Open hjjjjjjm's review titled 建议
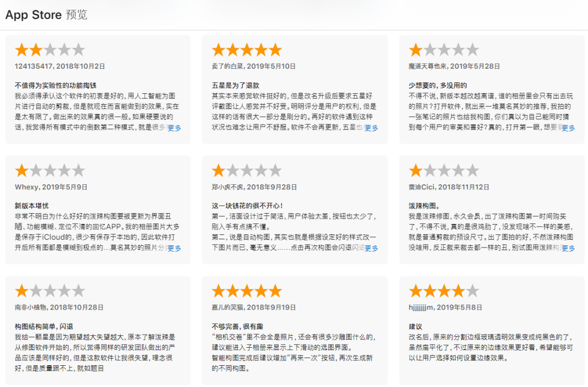Screen dimensions: 588x387 click(415, 326)
